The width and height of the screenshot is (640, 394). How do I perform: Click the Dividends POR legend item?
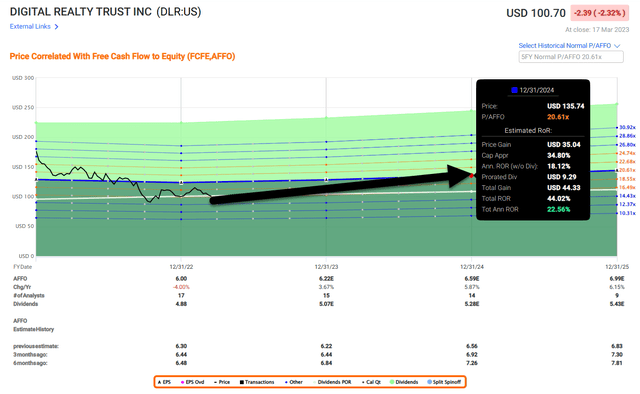point(332,382)
